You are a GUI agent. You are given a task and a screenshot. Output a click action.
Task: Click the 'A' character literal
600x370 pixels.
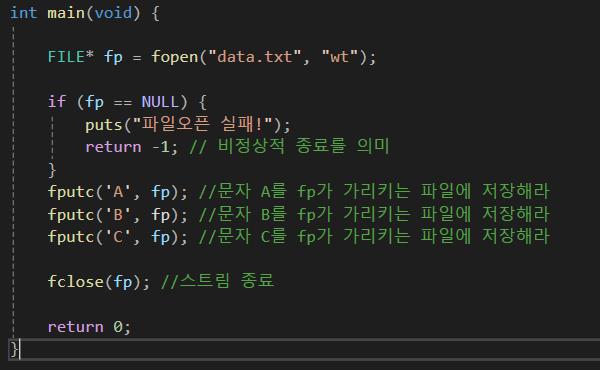point(118,192)
